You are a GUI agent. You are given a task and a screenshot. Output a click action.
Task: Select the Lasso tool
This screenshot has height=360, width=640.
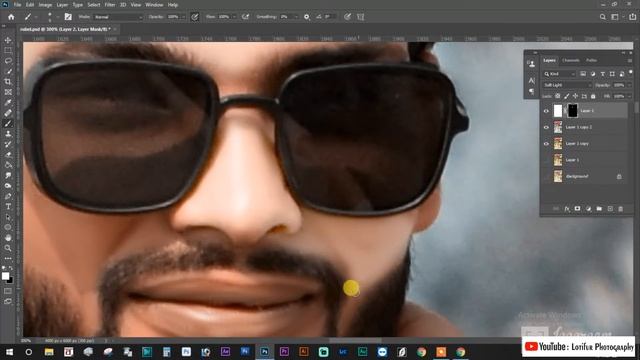point(8,61)
